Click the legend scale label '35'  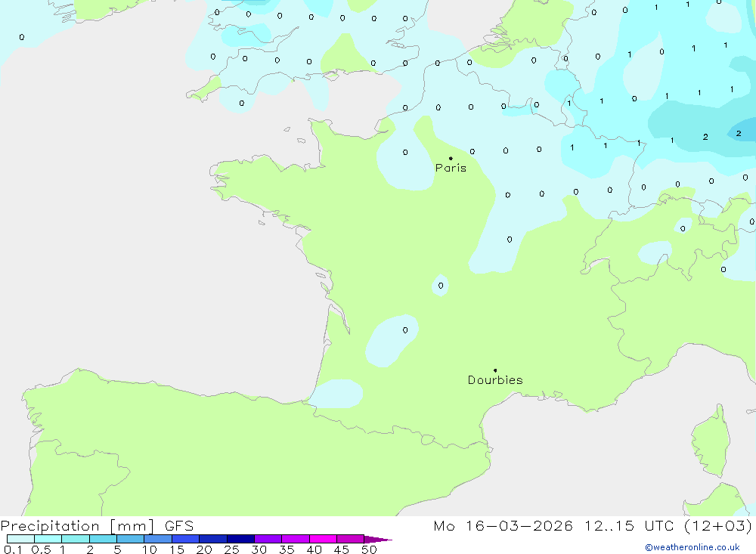[x=287, y=549]
